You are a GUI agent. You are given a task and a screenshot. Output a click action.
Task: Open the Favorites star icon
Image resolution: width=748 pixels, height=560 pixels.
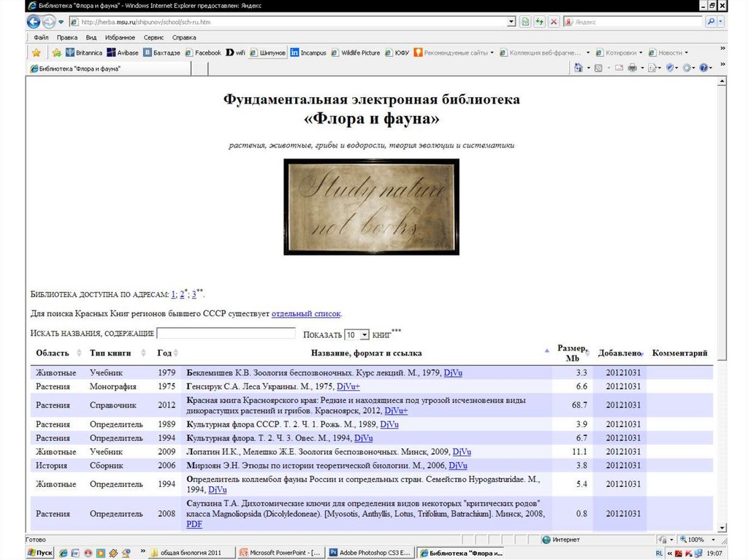36,53
